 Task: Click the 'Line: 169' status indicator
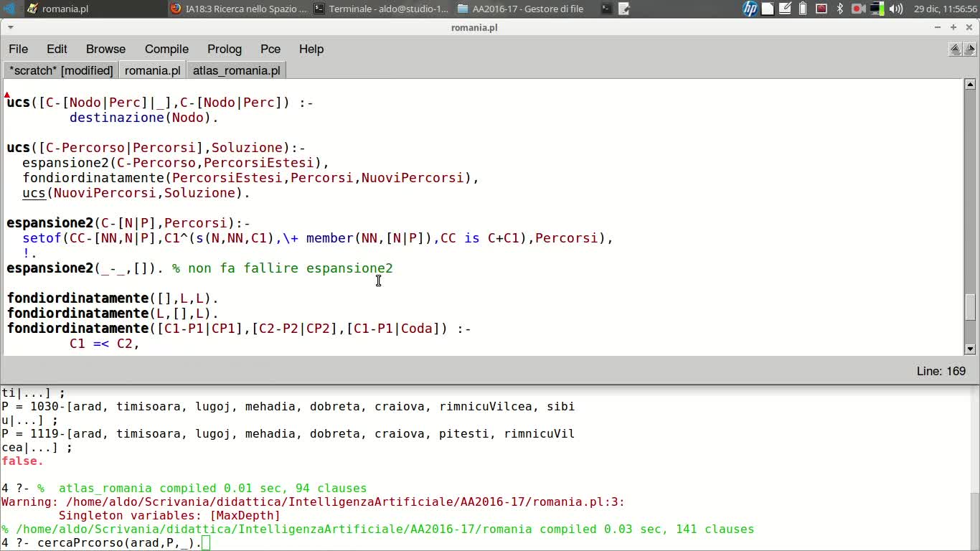[x=941, y=371]
